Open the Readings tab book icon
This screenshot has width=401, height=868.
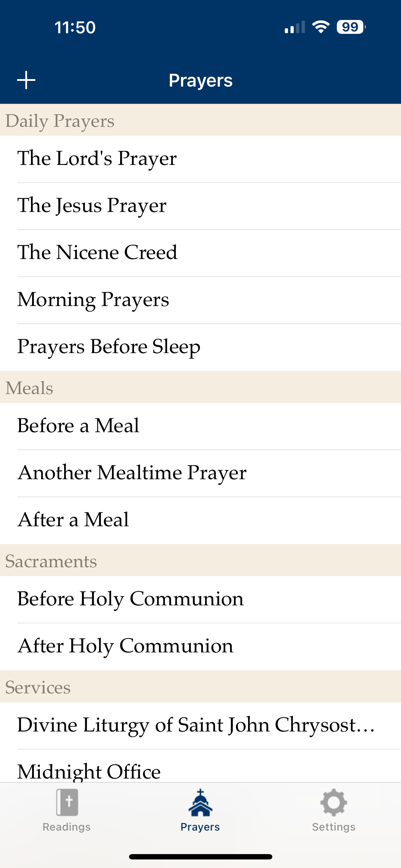pyautogui.click(x=67, y=803)
